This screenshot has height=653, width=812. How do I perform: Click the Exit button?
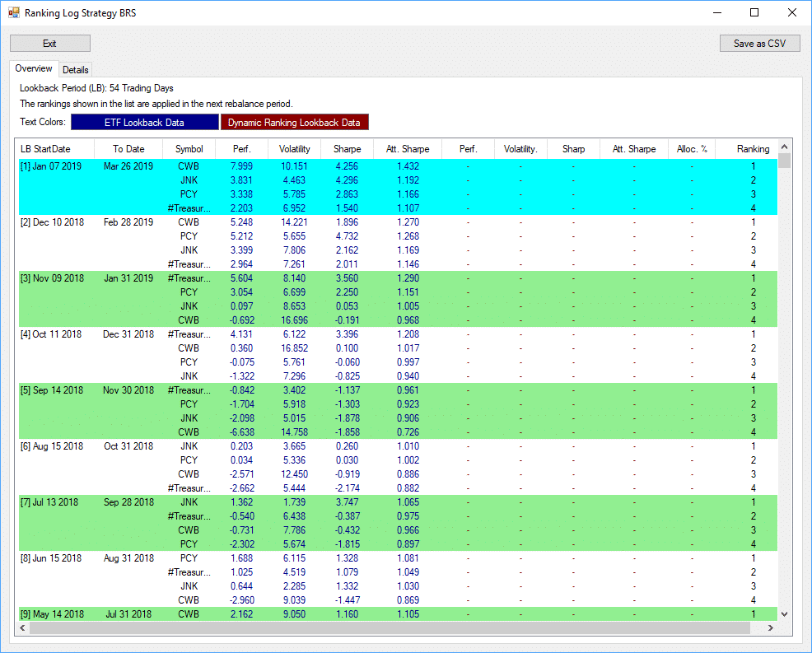pos(49,43)
